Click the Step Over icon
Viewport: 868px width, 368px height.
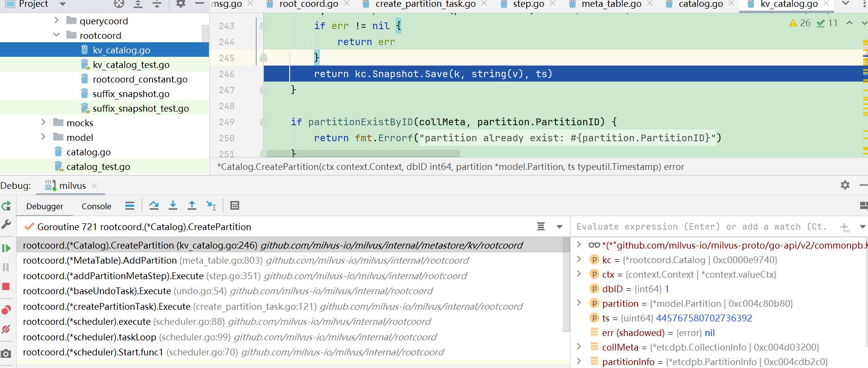tap(154, 206)
